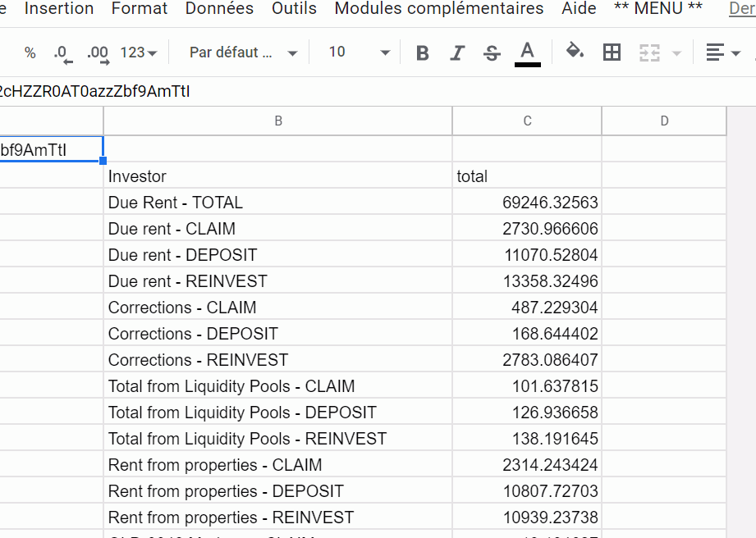Open the 'Par défaut' font dropdown
This screenshot has height=538, width=756.
[x=243, y=52]
